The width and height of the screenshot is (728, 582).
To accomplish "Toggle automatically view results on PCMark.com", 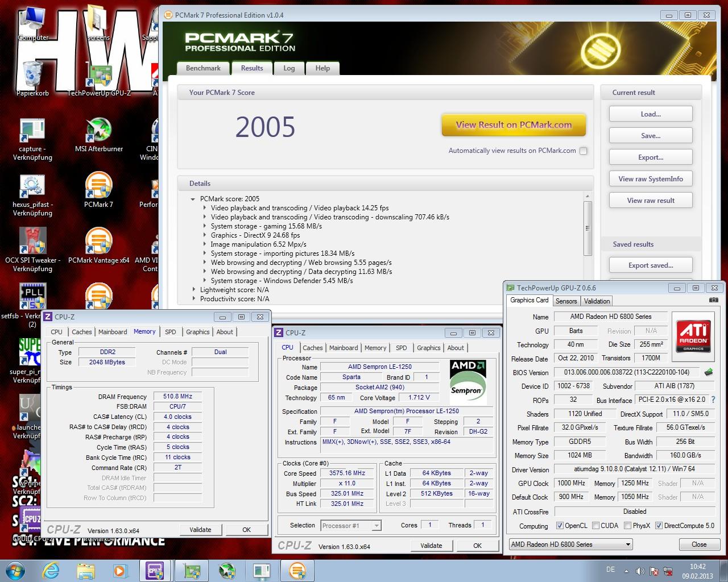I will [583, 151].
